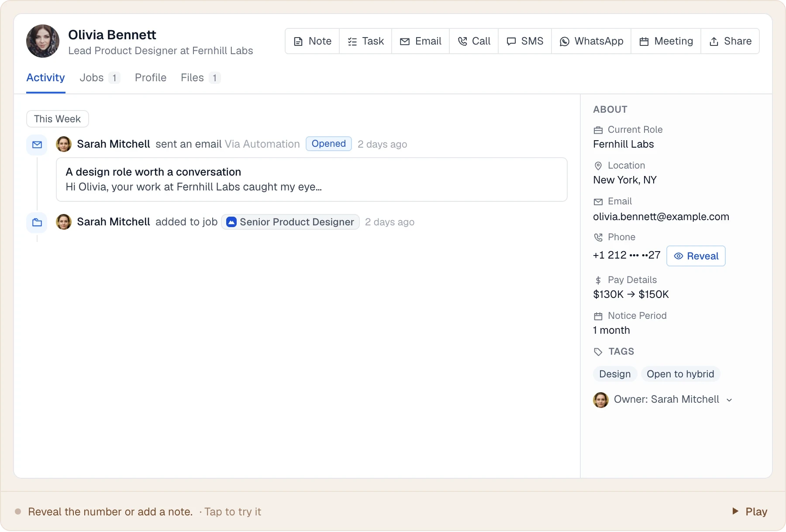Click the This Week filter chip
786x532 pixels.
tap(58, 119)
